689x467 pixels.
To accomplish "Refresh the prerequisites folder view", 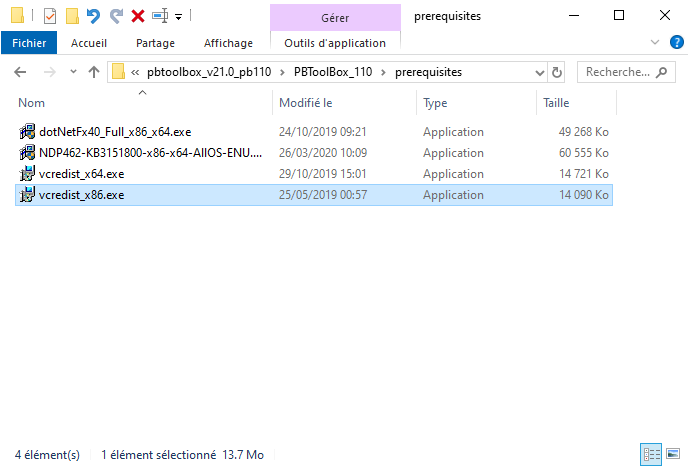I will (x=557, y=72).
